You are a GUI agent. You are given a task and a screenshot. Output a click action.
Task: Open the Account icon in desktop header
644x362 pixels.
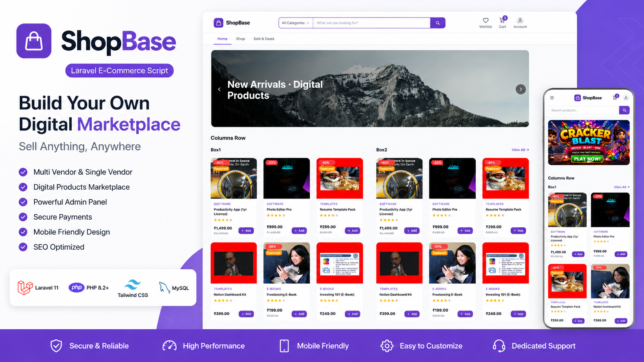(520, 20)
